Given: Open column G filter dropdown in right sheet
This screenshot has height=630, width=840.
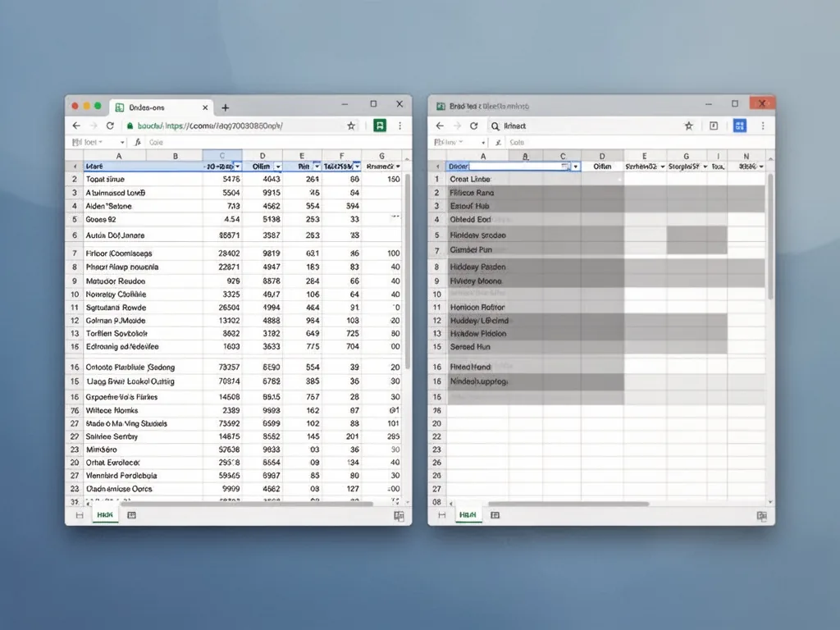Looking at the screenshot, I should point(705,167).
